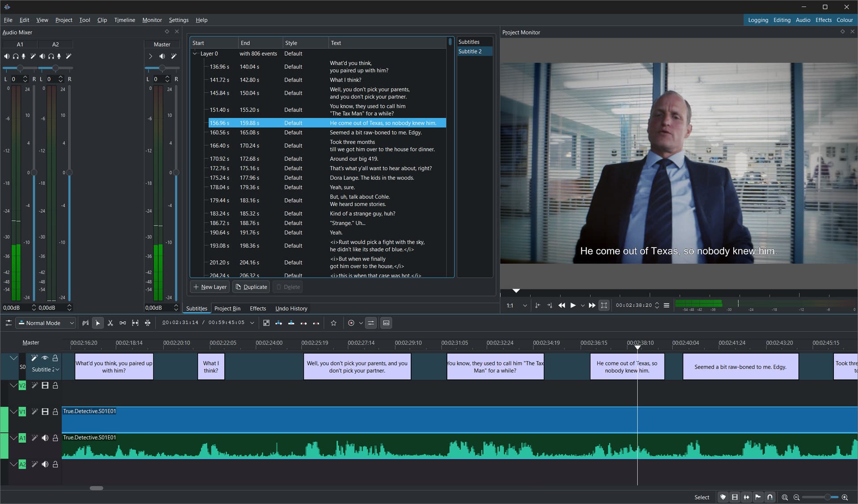858x504 pixels.
Task: Open the Subtitle 2 track dropdown
Action: point(46,370)
